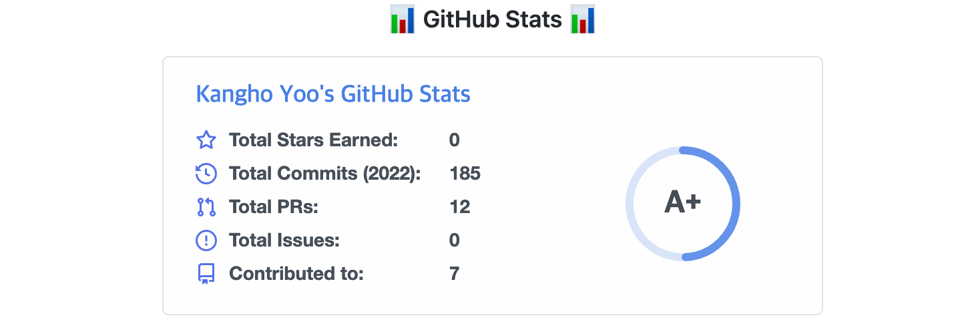Select the Total Stars Earned label
This screenshot has height=330, width=980.
coord(313,140)
